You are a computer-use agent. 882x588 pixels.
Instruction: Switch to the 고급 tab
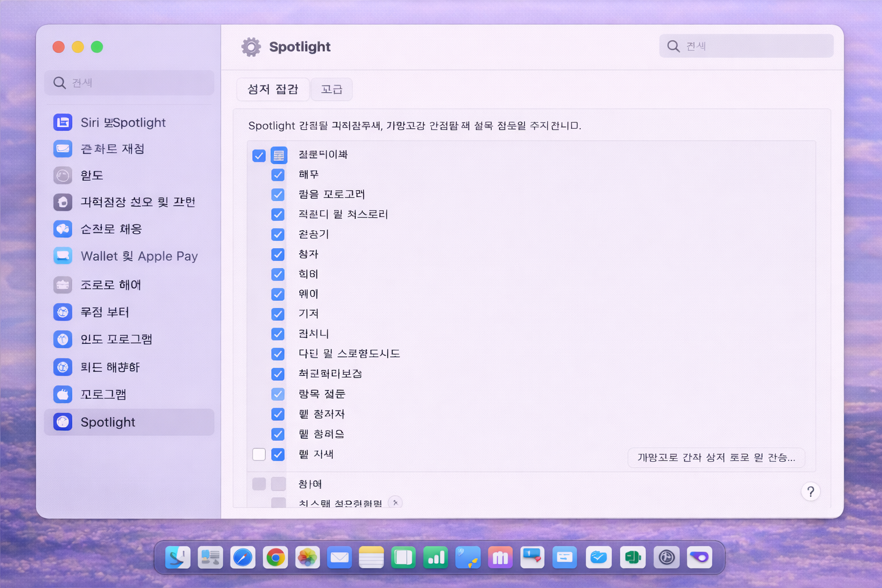click(x=331, y=89)
